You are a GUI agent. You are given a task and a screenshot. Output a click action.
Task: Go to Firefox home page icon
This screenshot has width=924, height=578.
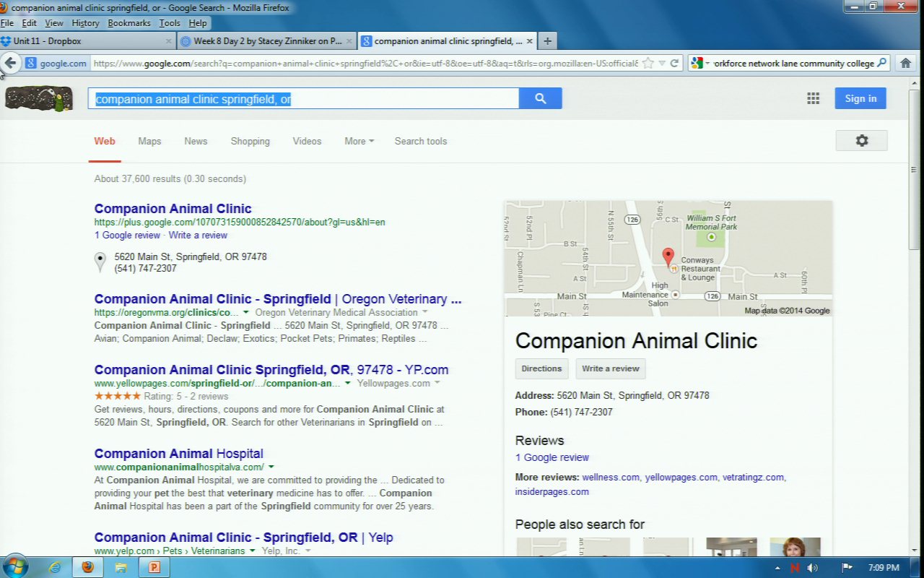[x=905, y=63]
